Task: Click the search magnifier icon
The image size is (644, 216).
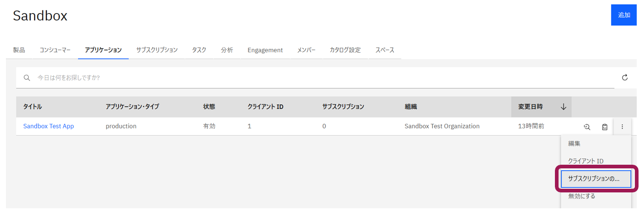Action: (x=27, y=78)
